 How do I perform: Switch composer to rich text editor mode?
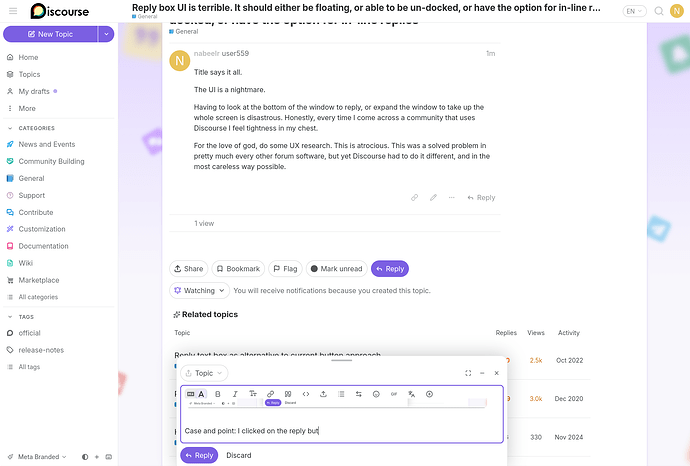coord(202,394)
